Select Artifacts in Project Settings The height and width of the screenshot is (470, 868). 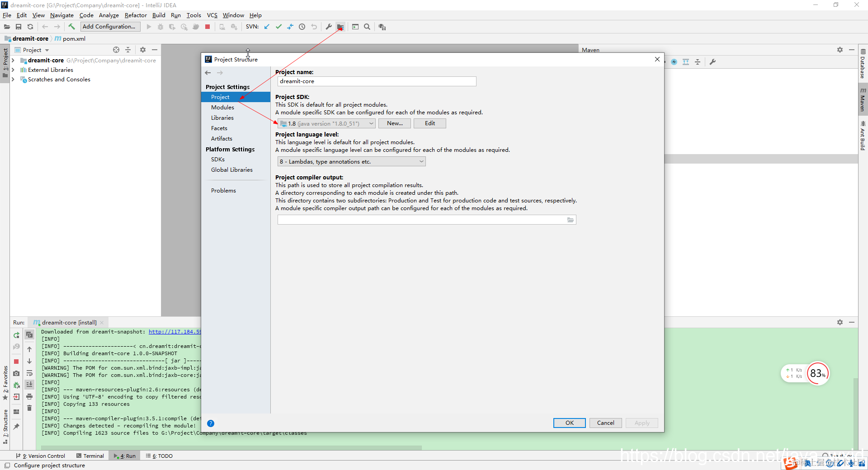coord(222,138)
